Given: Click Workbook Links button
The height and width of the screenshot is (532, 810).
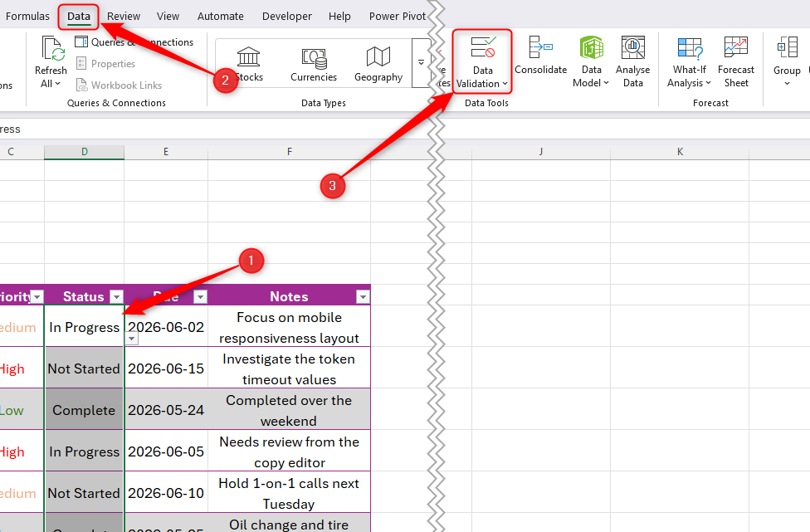Looking at the screenshot, I should pos(119,85).
